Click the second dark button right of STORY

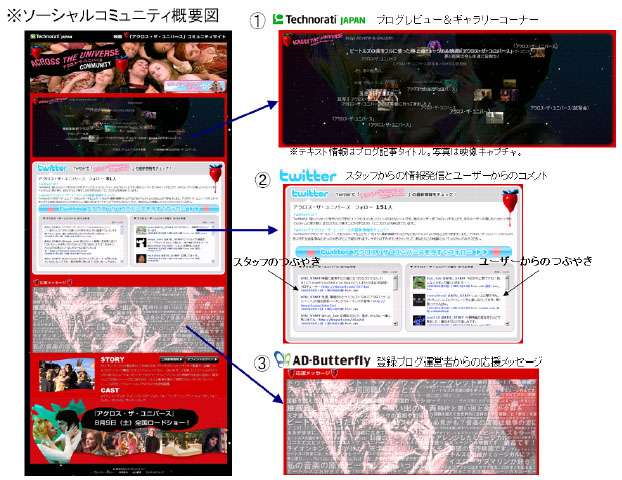pos(202,359)
